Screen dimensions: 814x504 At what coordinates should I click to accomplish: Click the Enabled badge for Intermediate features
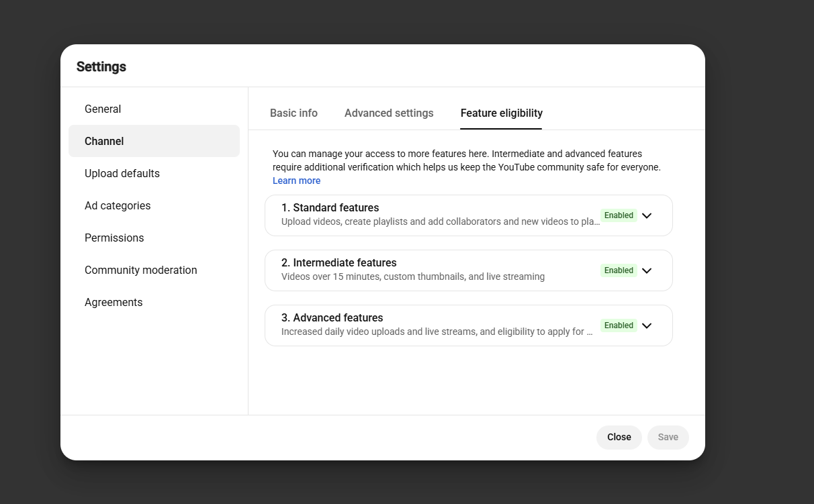[x=619, y=270]
